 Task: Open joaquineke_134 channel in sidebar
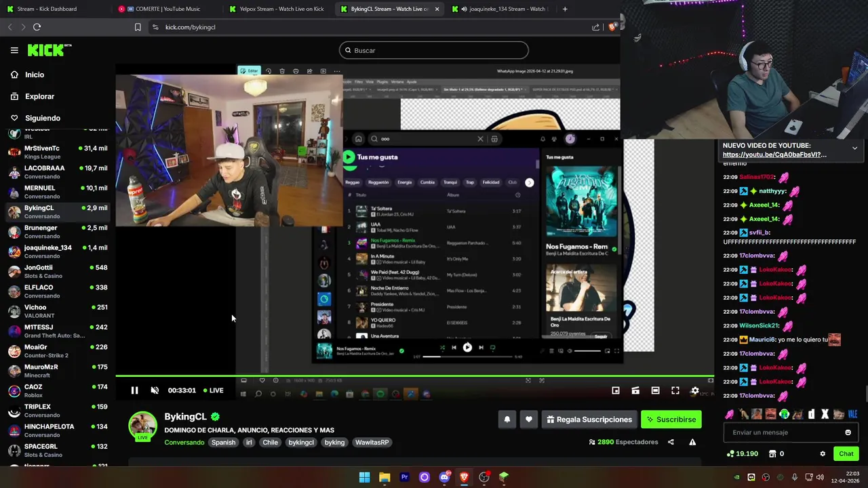click(58, 251)
